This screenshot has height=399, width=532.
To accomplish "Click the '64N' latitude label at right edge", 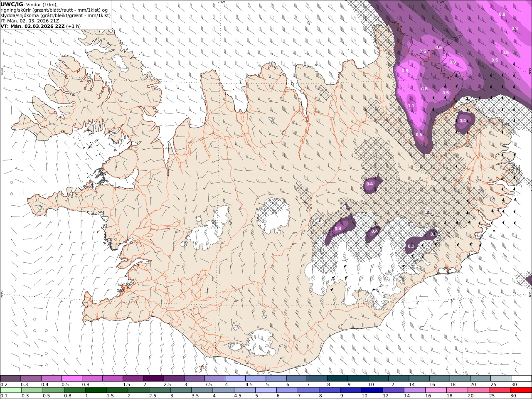I will coord(530,293).
